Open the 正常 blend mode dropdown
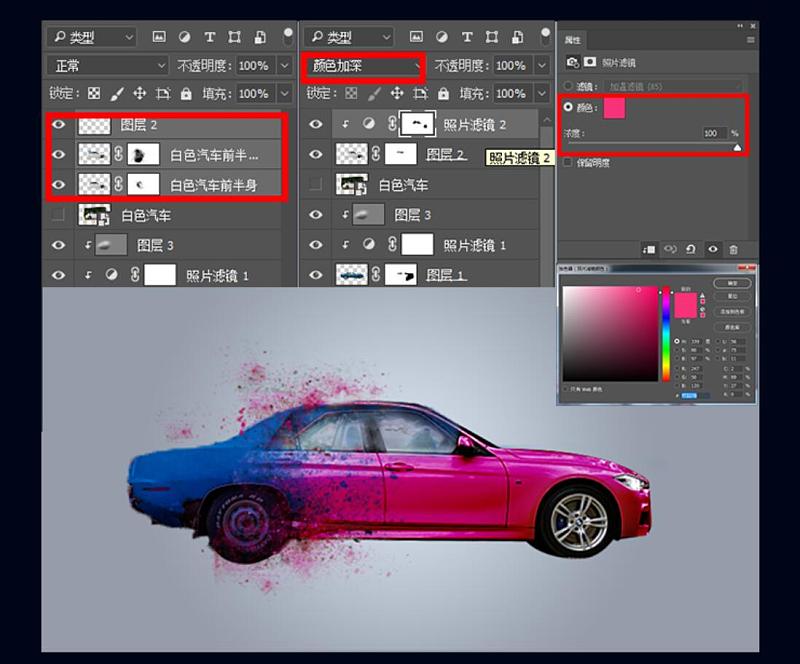The image size is (800, 664). 107,66
